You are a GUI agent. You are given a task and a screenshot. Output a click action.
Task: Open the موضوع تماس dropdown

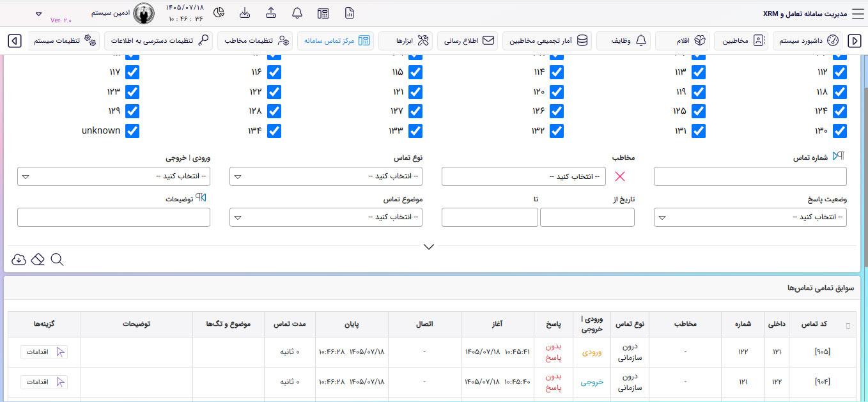pyautogui.click(x=326, y=217)
